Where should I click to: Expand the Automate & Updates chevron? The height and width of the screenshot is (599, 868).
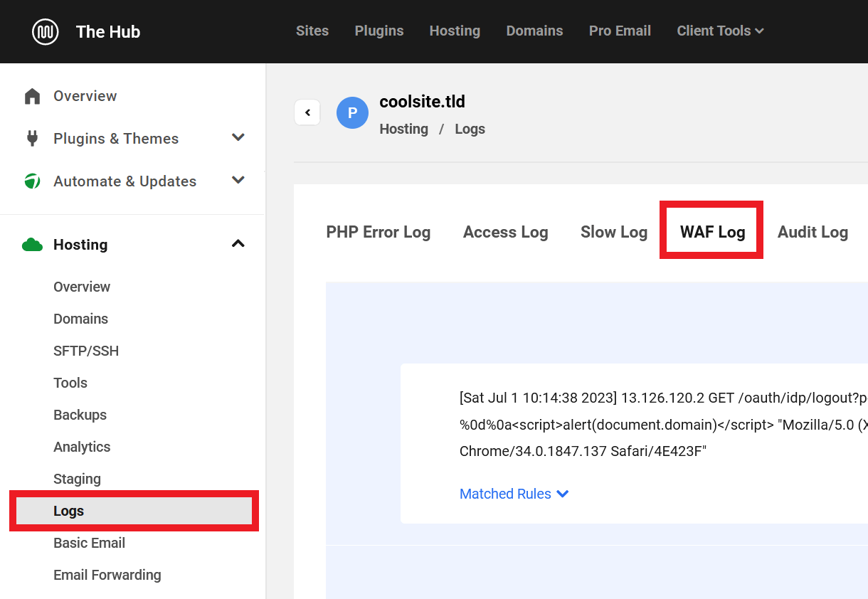click(238, 181)
